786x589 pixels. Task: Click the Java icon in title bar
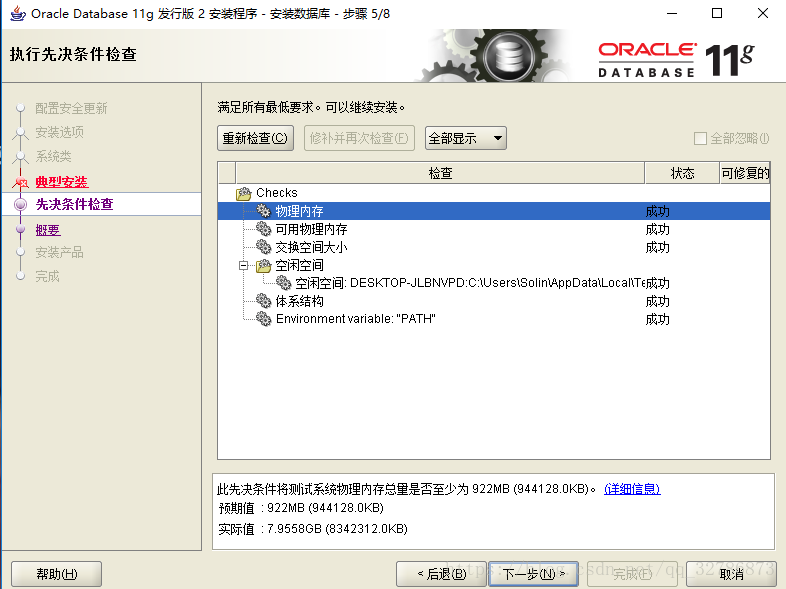[18, 14]
